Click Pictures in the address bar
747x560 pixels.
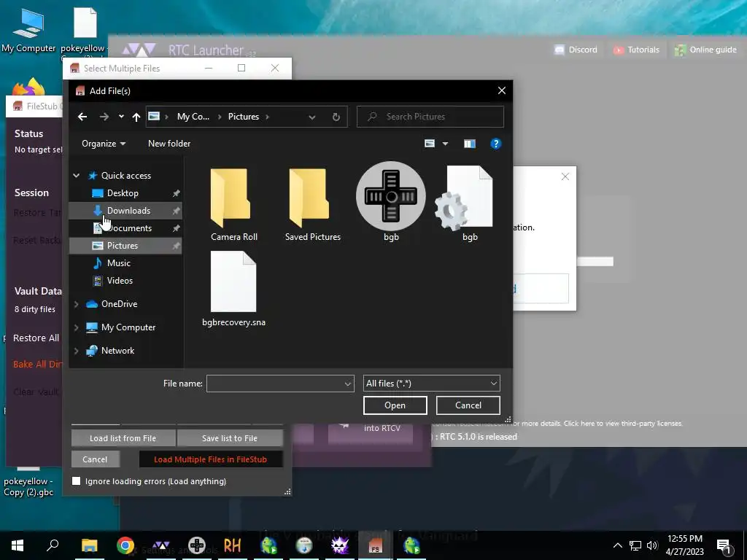244,117
